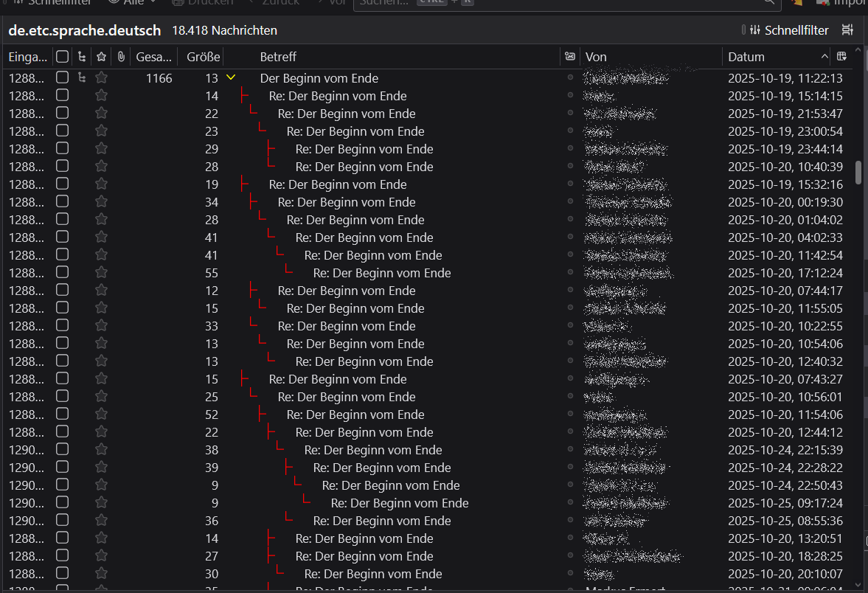Click thread icon in the 11:22:13 row

click(x=81, y=77)
